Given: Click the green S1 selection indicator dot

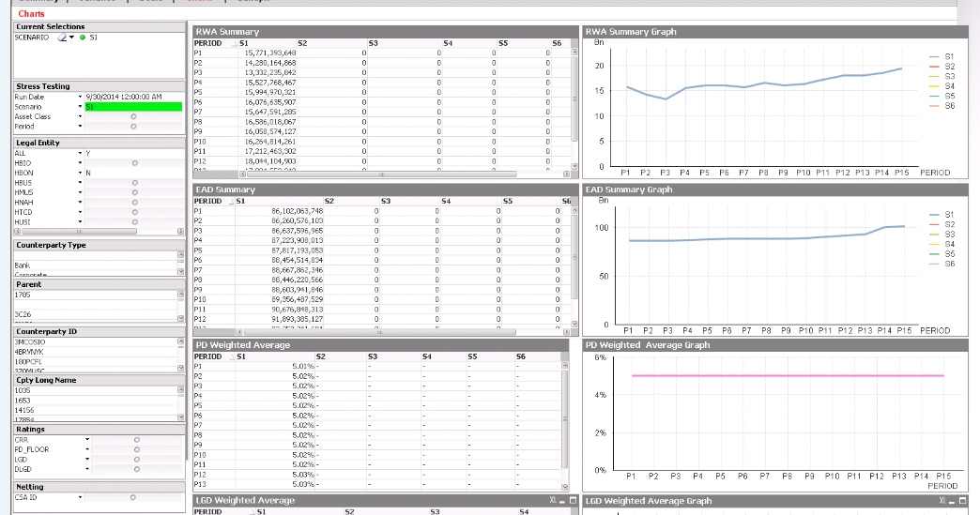Looking at the screenshot, I should pos(83,38).
